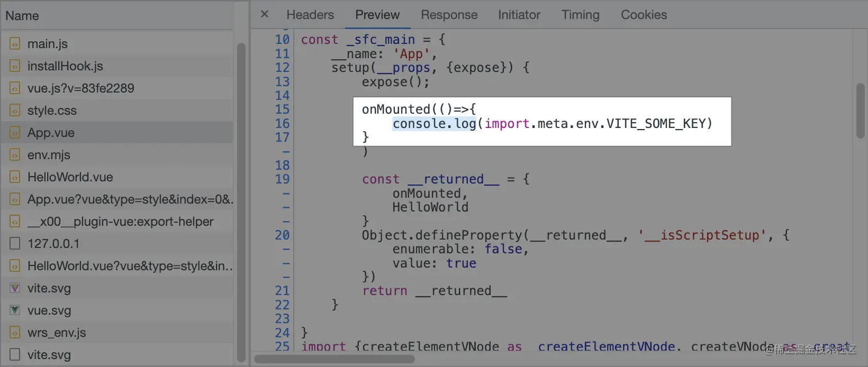Close the request details panel
The width and height of the screenshot is (868, 367).
click(x=265, y=14)
